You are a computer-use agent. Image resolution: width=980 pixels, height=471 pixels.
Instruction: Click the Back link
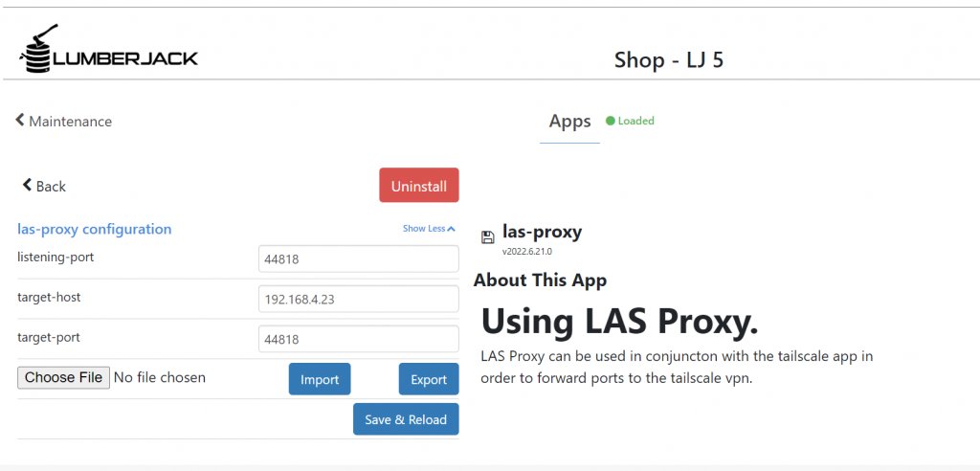point(44,186)
